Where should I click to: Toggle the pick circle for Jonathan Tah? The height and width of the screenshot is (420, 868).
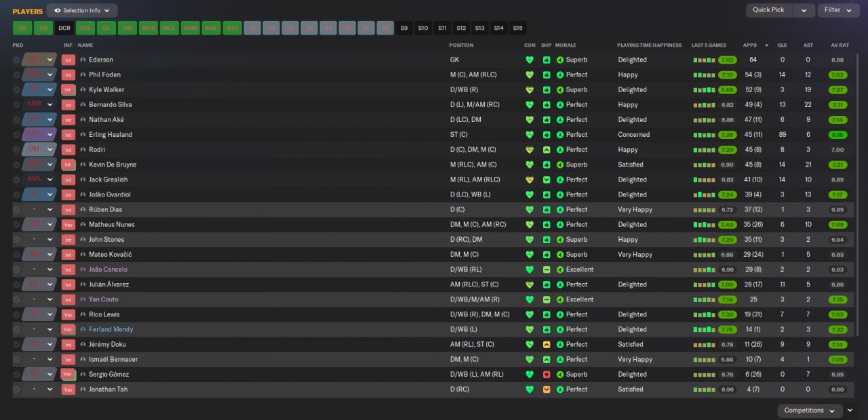pos(16,390)
